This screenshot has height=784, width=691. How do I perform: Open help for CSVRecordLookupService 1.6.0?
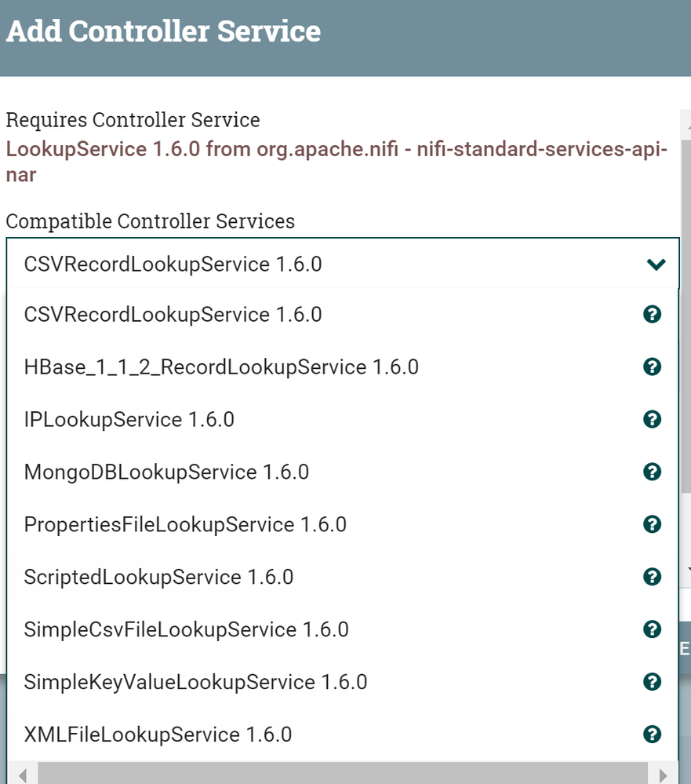click(x=652, y=314)
